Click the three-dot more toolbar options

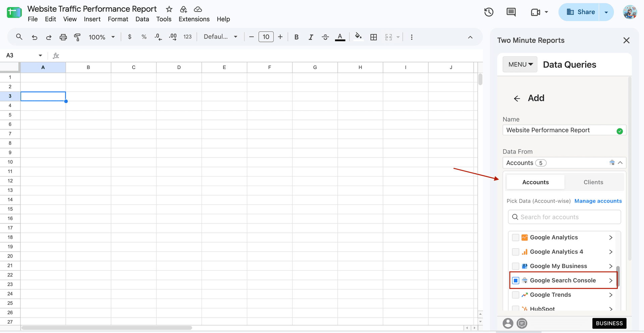pos(412,37)
